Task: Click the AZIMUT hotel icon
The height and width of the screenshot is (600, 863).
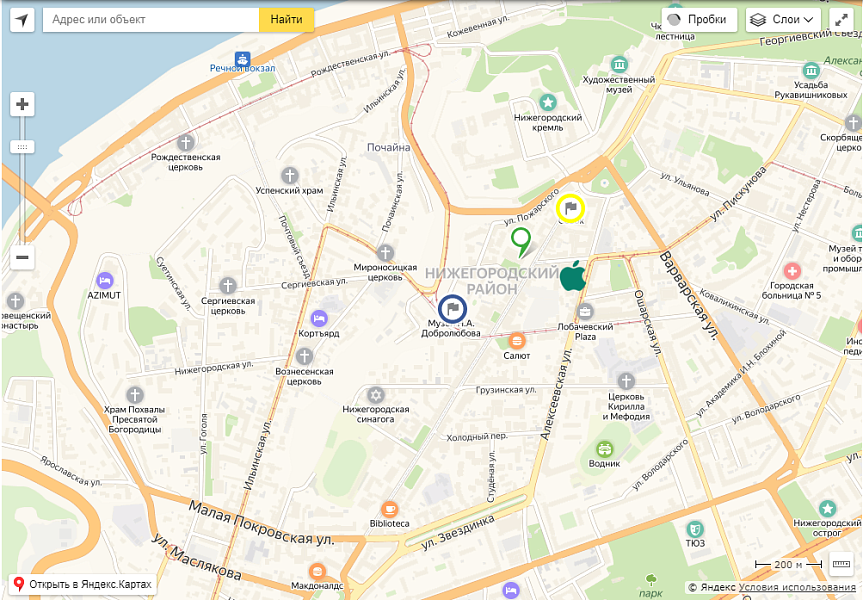Action: point(104,281)
